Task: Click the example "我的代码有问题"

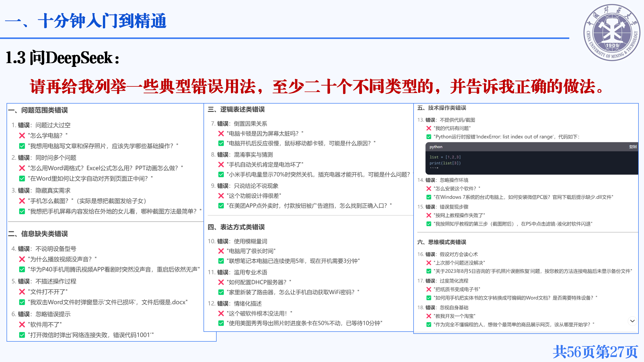Action: tap(452, 128)
